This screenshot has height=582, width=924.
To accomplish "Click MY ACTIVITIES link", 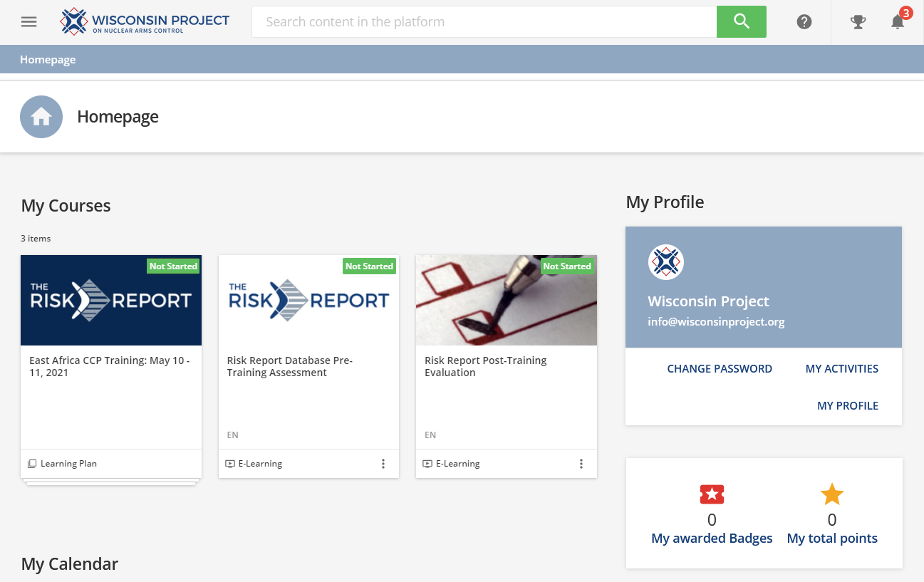I will 842,369.
